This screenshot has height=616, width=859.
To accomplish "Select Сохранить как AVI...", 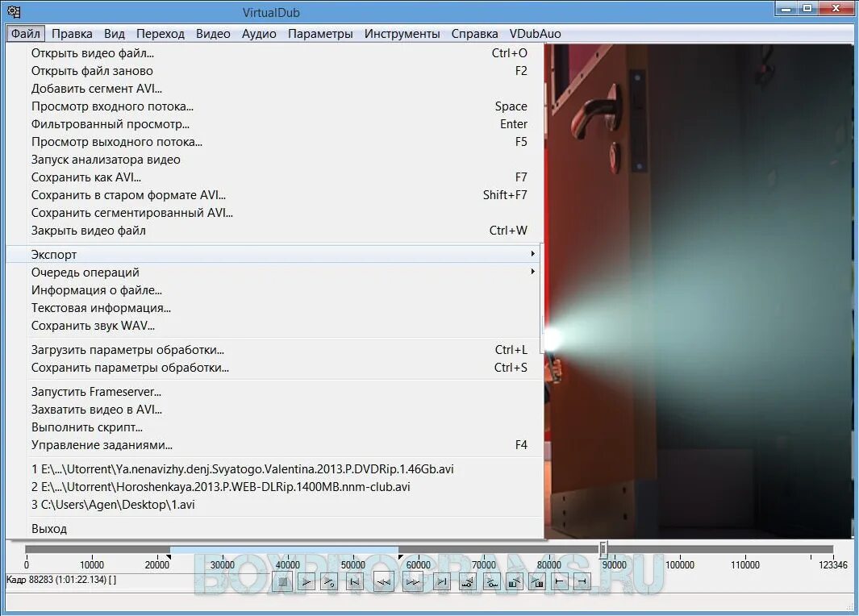I will click(273, 177).
